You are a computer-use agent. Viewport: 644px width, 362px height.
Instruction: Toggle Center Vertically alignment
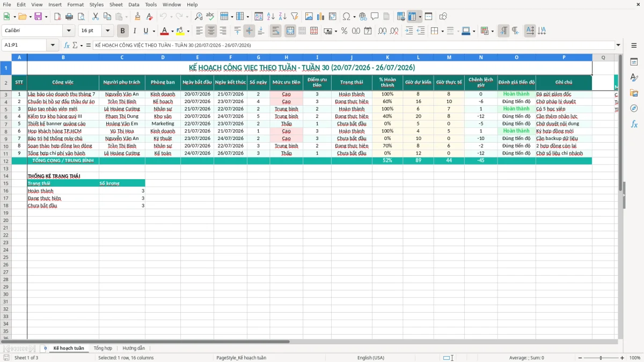tap(249, 31)
